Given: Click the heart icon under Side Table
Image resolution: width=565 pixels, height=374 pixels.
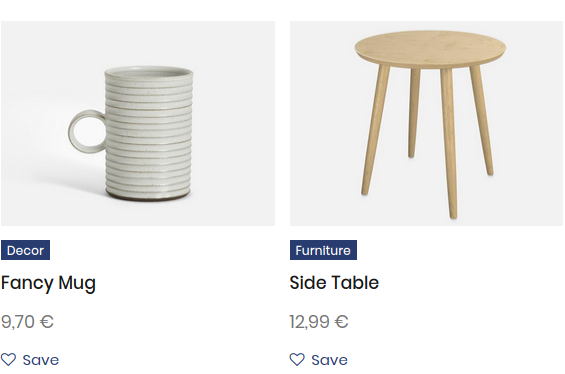Looking at the screenshot, I should [297, 360].
